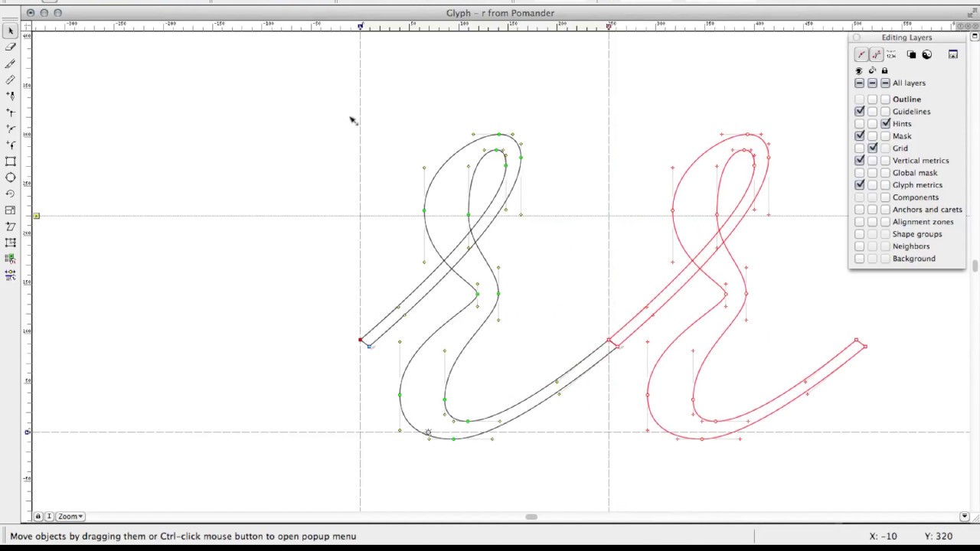Choose the Knife tool
Screen dimensions: 980x551
coord(11,64)
